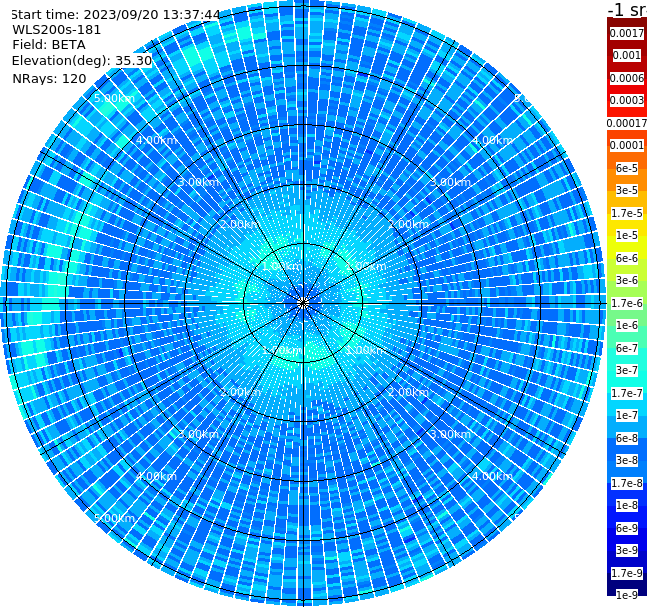The width and height of the screenshot is (647, 607).
Task: Click the plot origin where radial lines meet
Action: (303, 303)
